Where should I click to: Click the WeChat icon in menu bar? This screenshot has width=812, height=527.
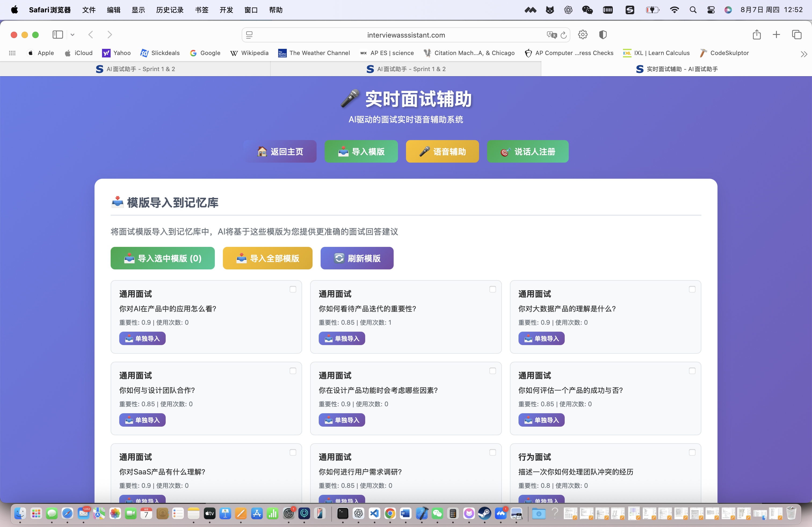tap(587, 10)
